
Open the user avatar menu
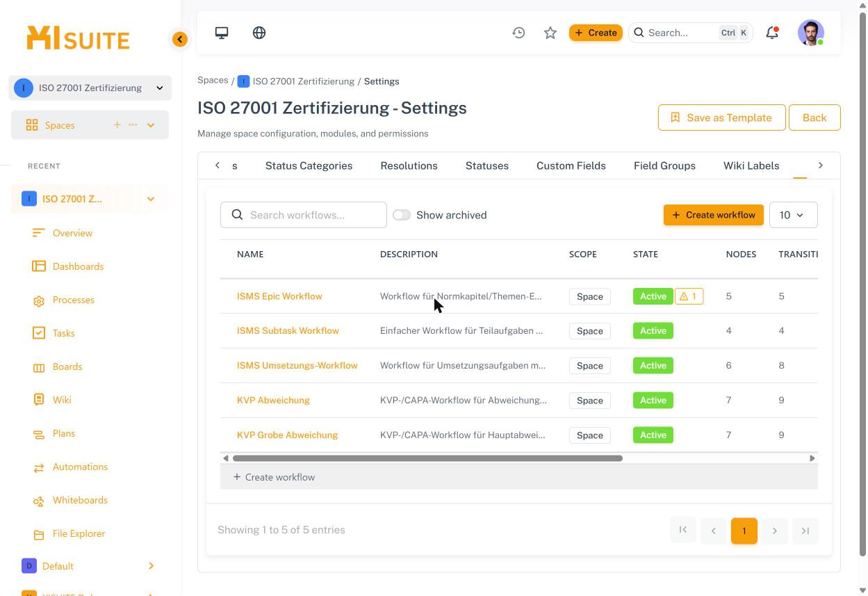[811, 33]
